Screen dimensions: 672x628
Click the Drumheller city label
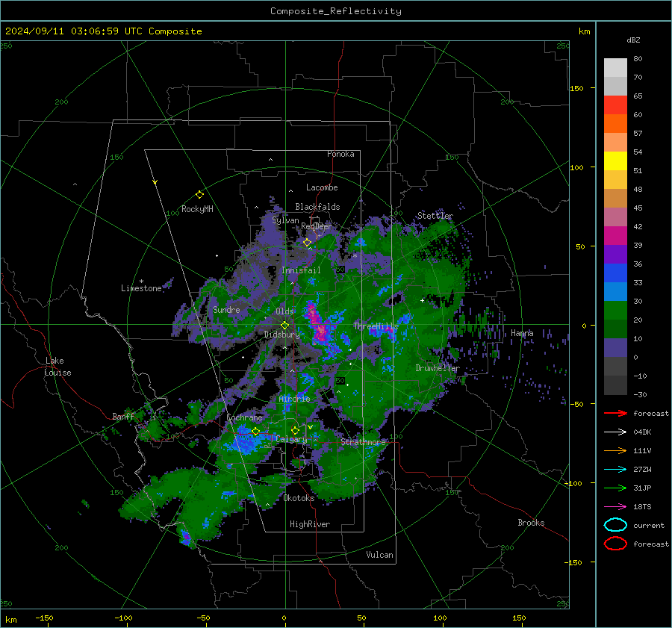coord(438,368)
